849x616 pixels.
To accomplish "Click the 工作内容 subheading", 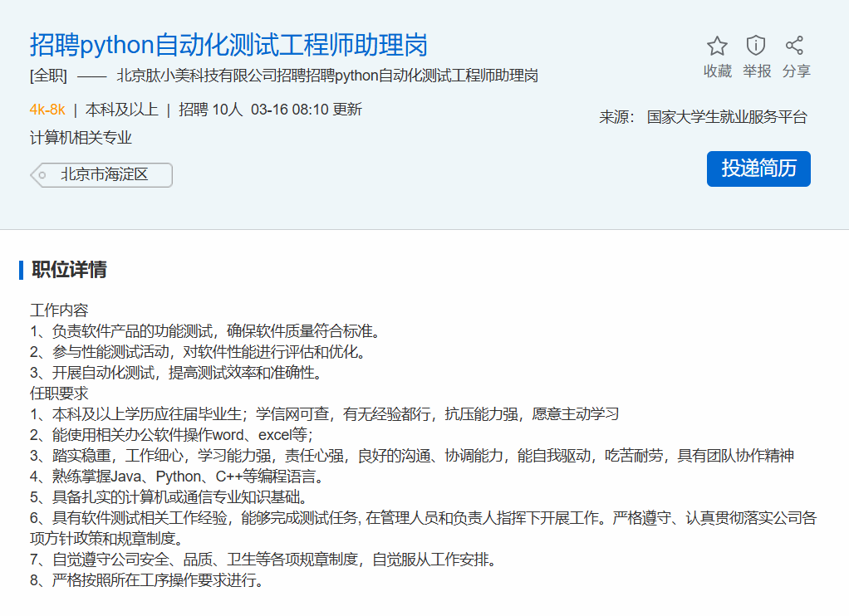I will [x=59, y=310].
